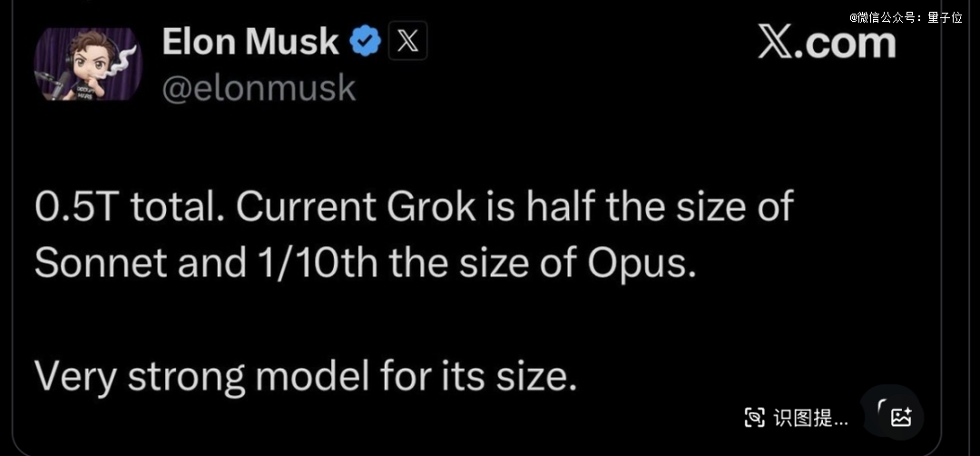Click the word "Sonnet" in the post
This screenshot has width=980, height=456.
101,263
